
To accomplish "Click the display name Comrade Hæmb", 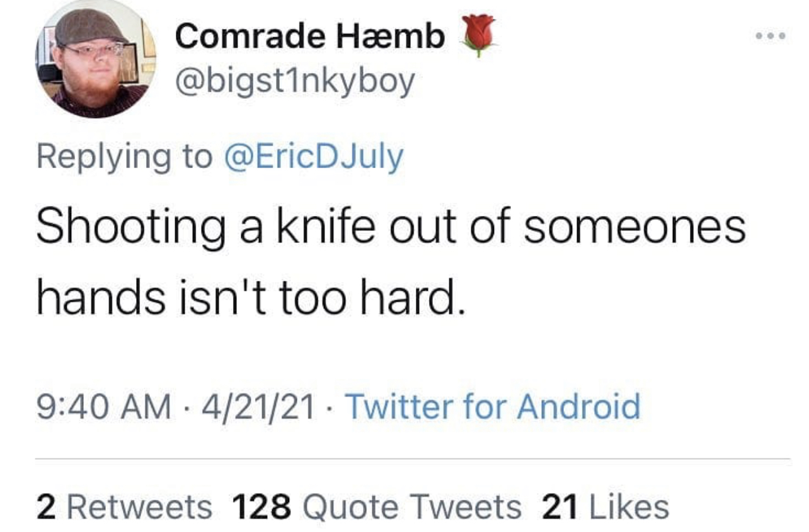I will click(x=310, y=37).
